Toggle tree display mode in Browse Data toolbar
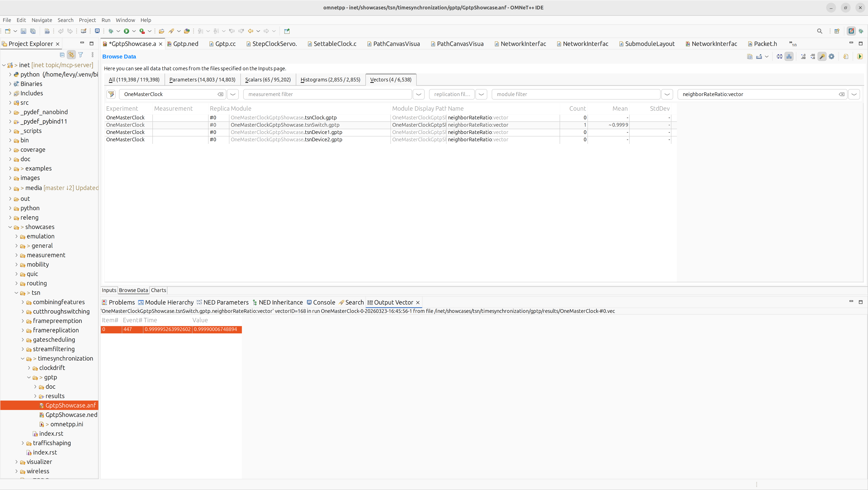The image size is (868, 490). (789, 56)
